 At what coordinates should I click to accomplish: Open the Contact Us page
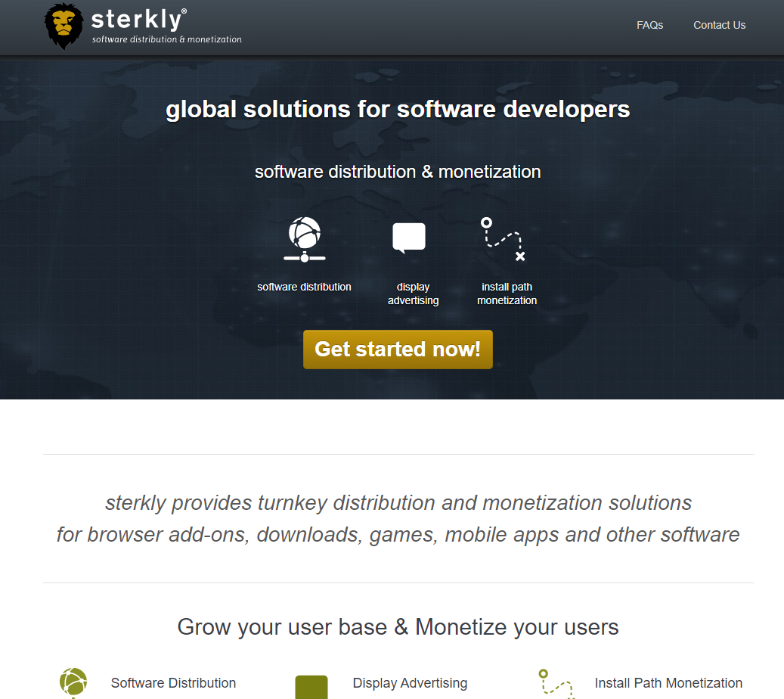719,25
